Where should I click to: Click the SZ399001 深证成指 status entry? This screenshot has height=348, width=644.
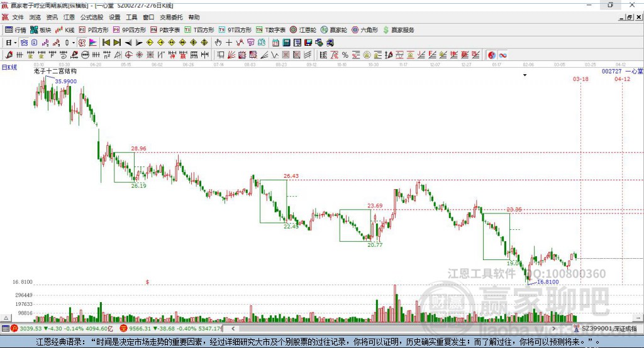tap(606, 329)
